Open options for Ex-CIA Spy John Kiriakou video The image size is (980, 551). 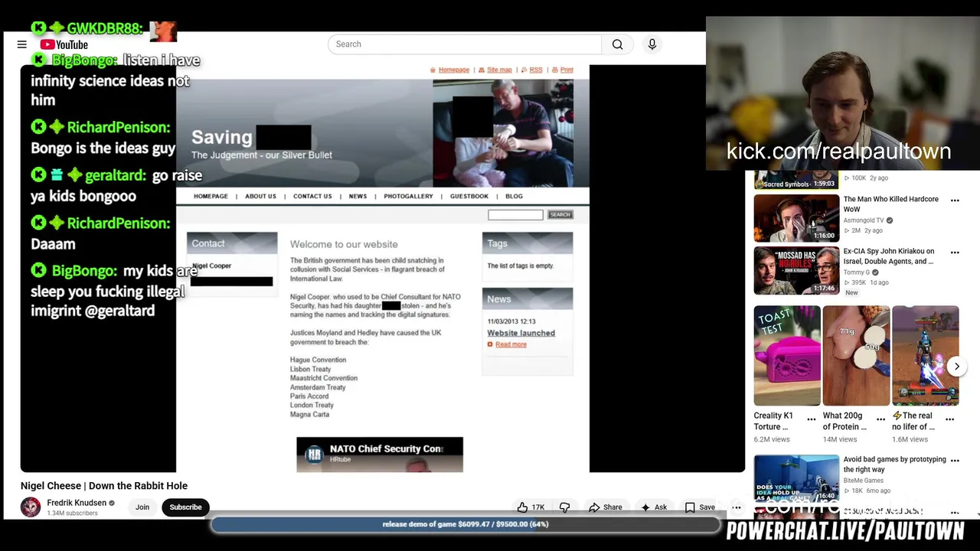(x=955, y=253)
